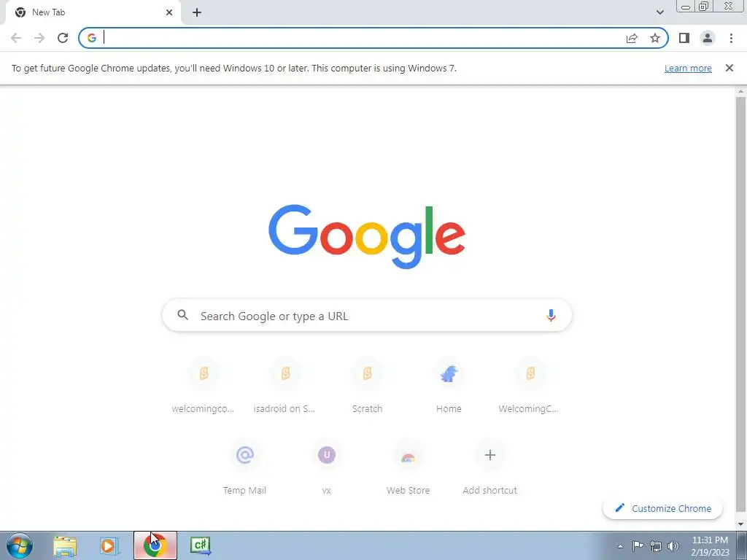Click Learn more link in update notice
This screenshot has width=747, height=560.
coord(688,68)
